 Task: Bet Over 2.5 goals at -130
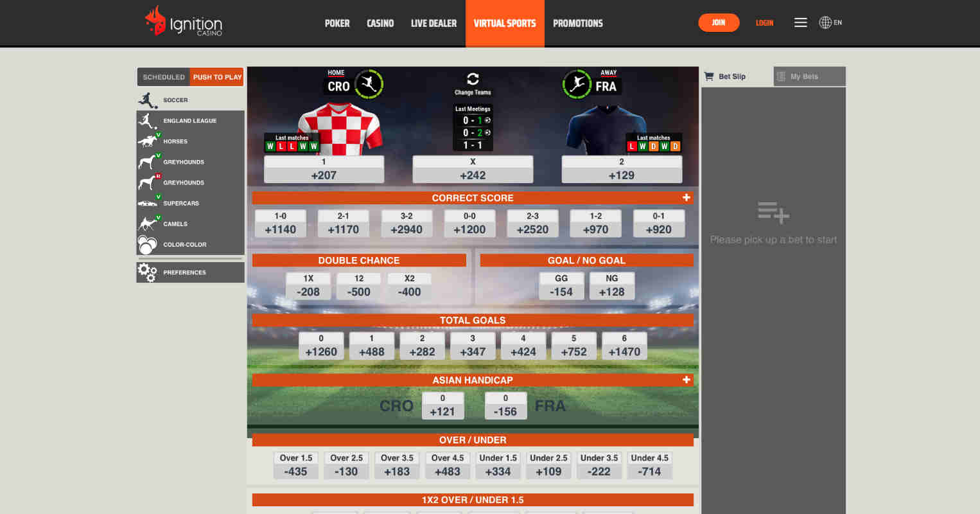[x=346, y=465]
